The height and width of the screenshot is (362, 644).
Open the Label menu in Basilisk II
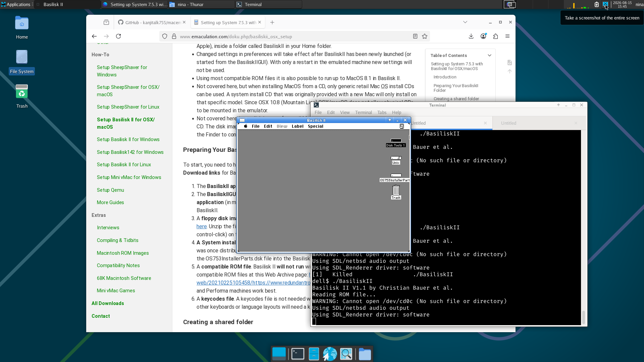point(298,126)
